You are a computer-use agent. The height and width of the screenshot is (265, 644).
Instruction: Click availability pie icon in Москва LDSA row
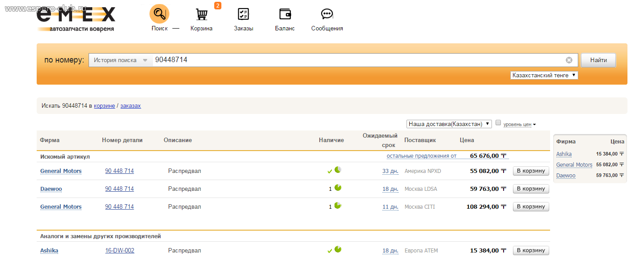pyautogui.click(x=338, y=188)
